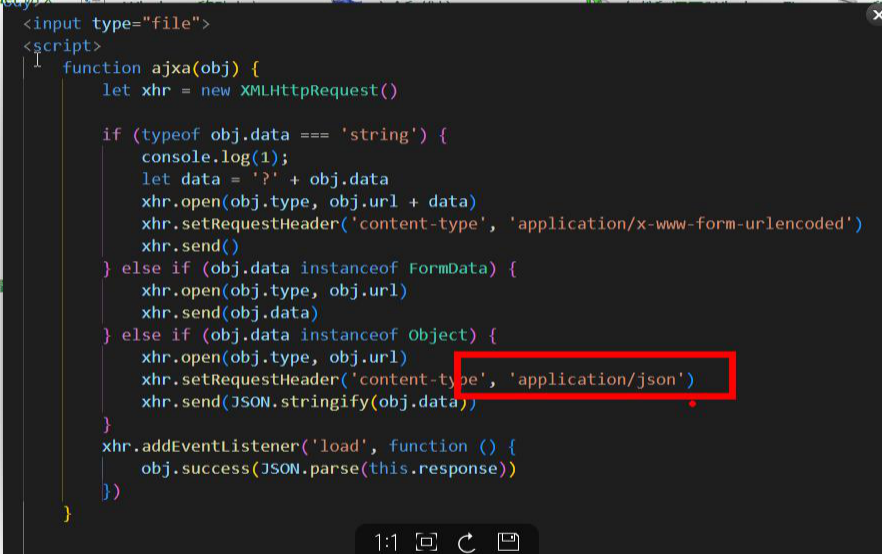Rotate the image with the rotate icon
Screen dimensions: 882x554
[x=467, y=542]
